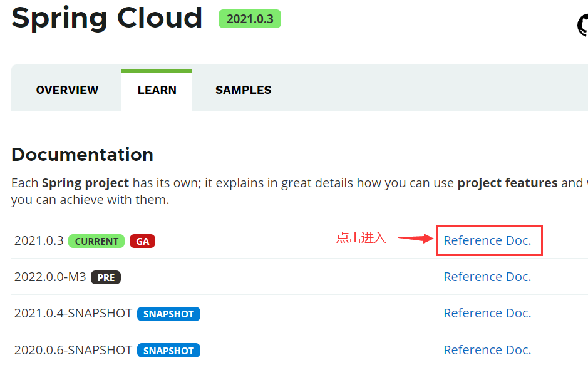Switch to the OVERVIEW tab
588x365 pixels.
pyautogui.click(x=66, y=90)
